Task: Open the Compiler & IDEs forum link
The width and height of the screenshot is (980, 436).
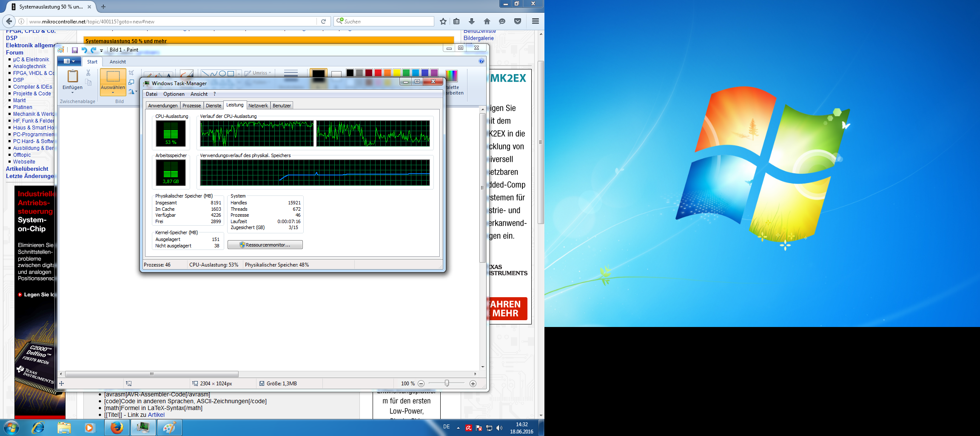Action: click(x=32, y=87)
